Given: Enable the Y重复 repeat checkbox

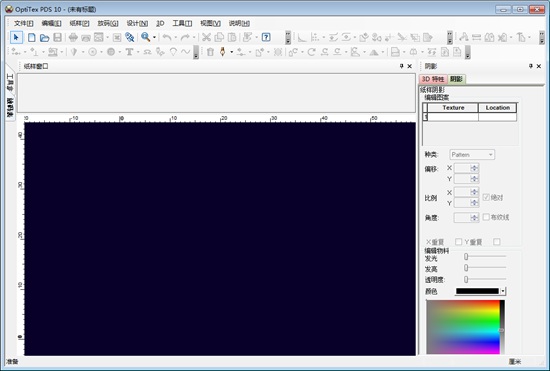Looking at the screenshot, I should 497,242.
